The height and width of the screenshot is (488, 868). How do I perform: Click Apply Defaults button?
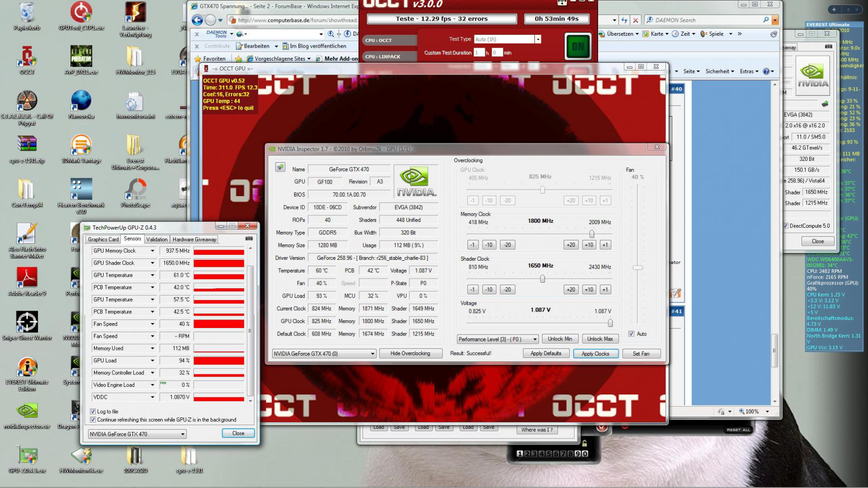[545, 353]
